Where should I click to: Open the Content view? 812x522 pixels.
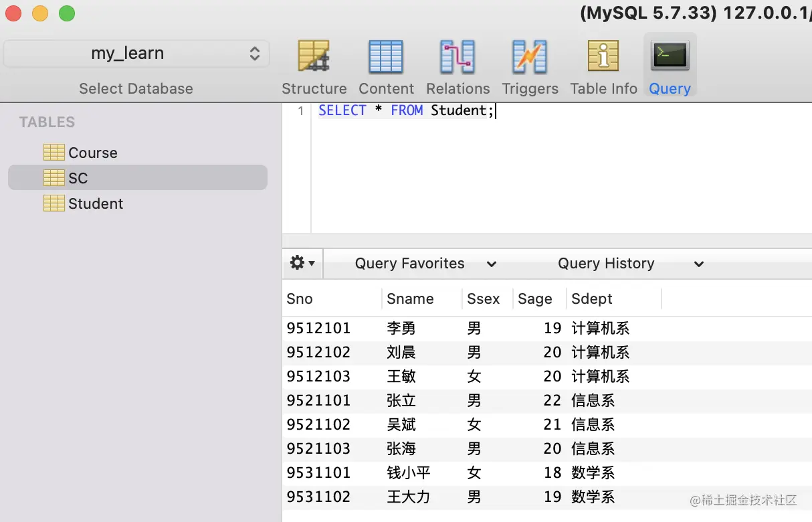point(386,68)
